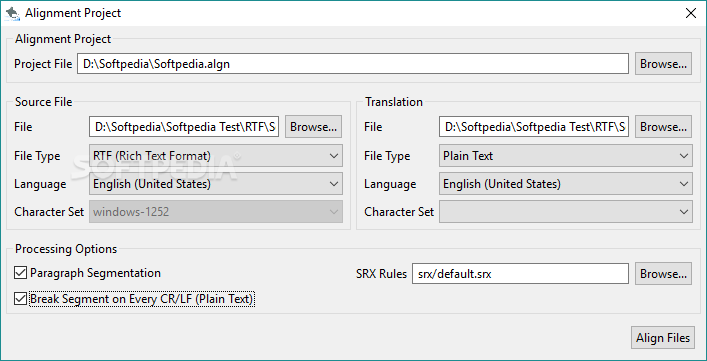Browse for the SRX Rules file
The image size is (707, 361).
(x=663, y=274)
